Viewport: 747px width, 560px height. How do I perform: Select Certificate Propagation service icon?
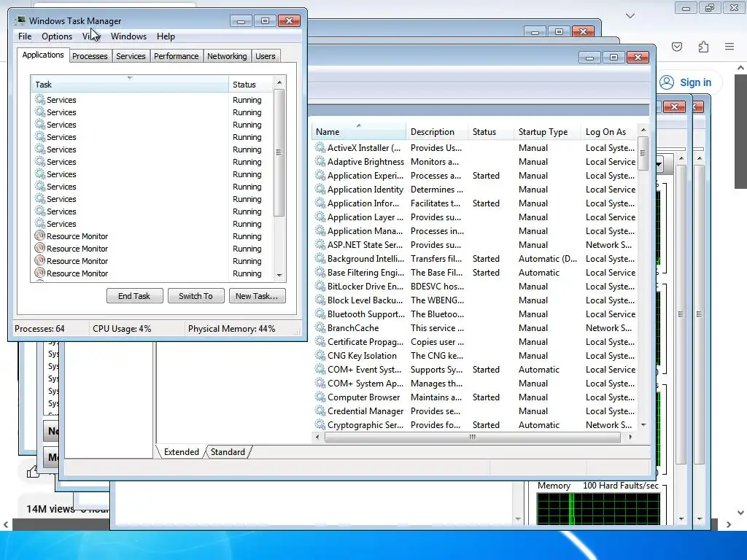click(320, 341)
